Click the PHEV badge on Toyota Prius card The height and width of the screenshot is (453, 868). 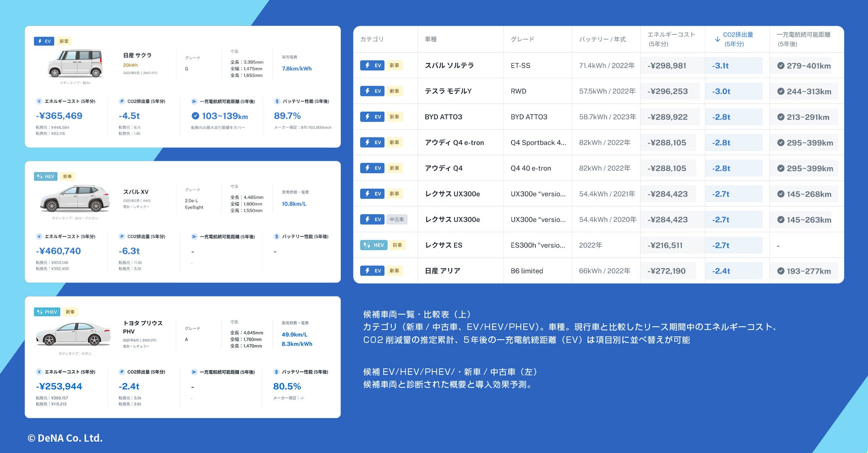point(47,312)
